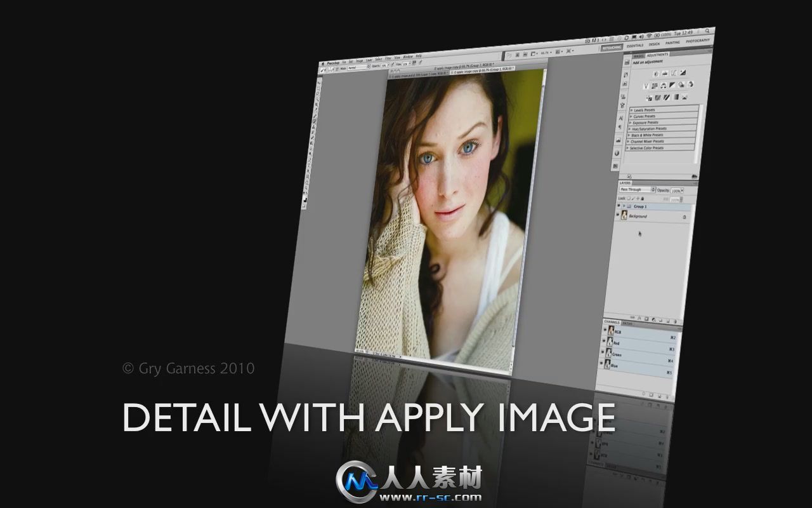Add a Levels adjustment from the icon row

point(665,73)
